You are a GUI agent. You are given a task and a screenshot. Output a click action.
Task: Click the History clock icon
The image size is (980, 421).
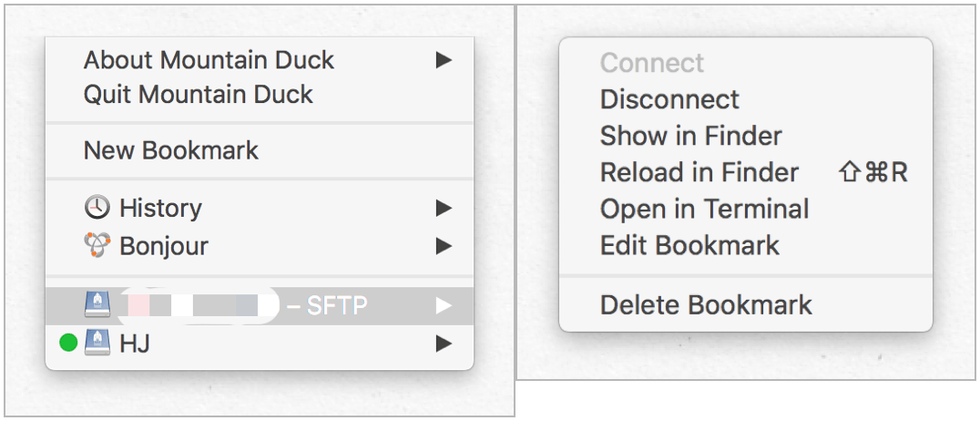97,207
